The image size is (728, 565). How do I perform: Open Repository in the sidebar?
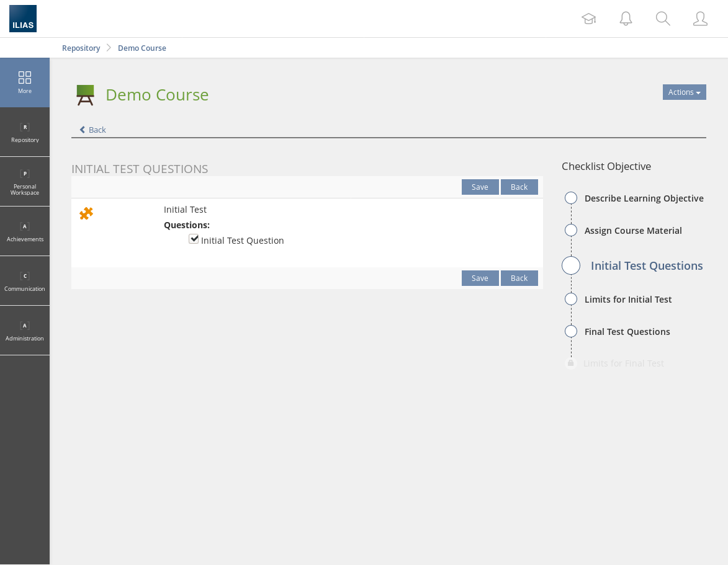[x=25, y=132]
